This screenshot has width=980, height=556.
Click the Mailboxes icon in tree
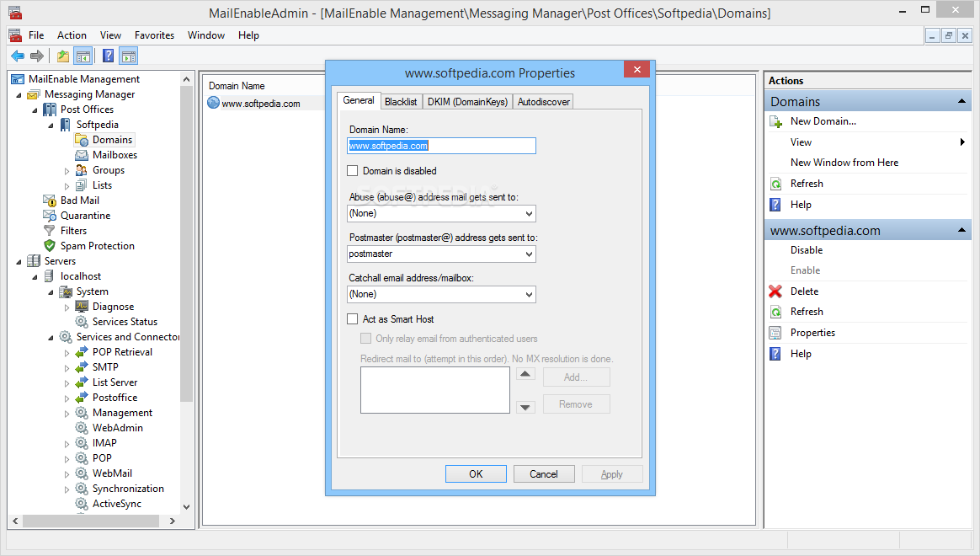coord(82,155)
